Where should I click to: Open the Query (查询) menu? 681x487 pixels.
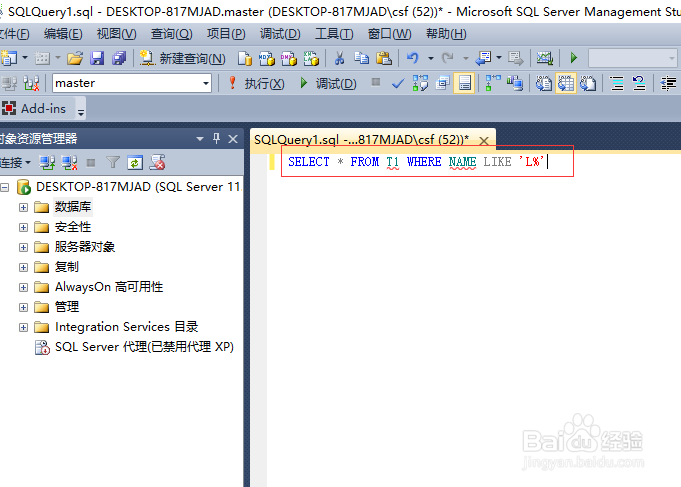coord(172,33)
